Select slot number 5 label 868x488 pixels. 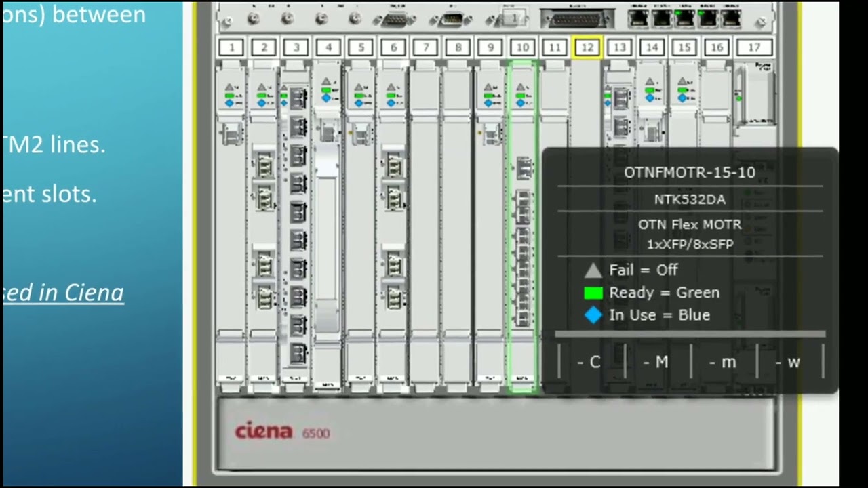coord(361,47)
